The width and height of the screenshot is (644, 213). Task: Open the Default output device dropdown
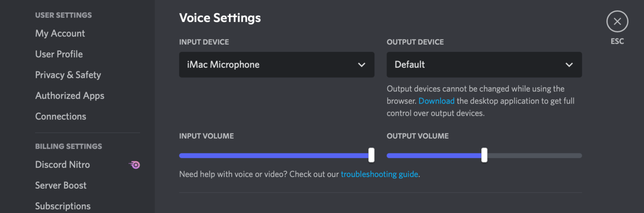(484, 65)
